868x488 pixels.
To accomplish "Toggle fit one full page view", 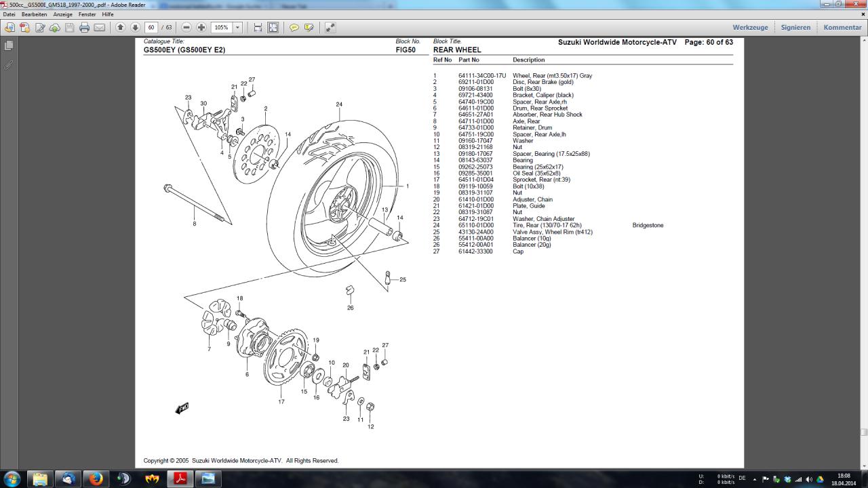I will click(273, 28).
